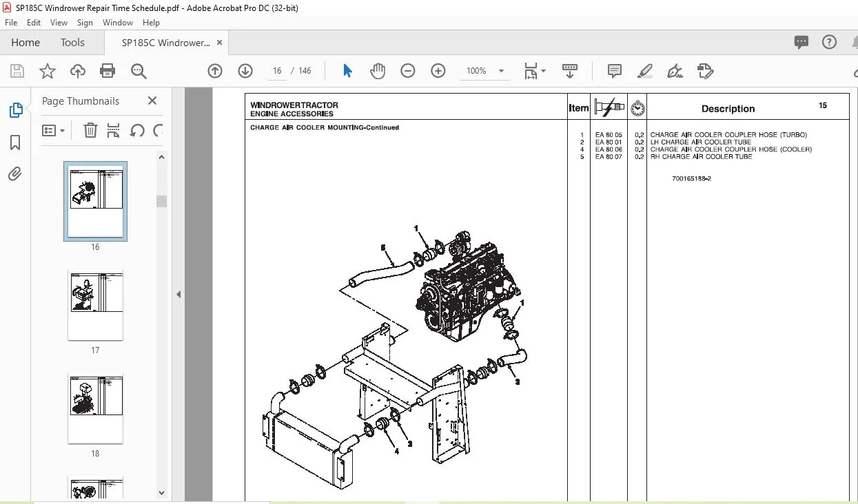
Task: Activate the Hand pan tool
Action: coord(378,71)
